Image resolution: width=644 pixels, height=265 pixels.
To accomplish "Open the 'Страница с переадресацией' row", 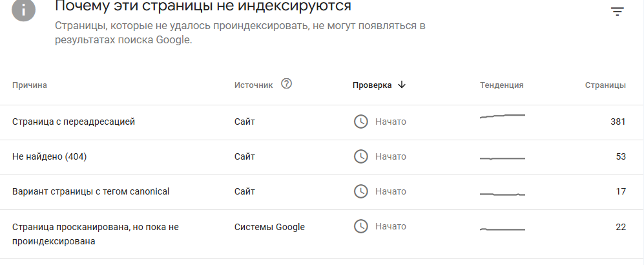I will 322,122.
